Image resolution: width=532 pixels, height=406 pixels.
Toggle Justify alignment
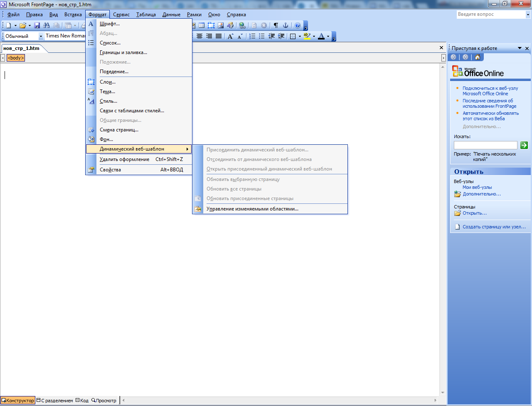(x=219, y=36)
